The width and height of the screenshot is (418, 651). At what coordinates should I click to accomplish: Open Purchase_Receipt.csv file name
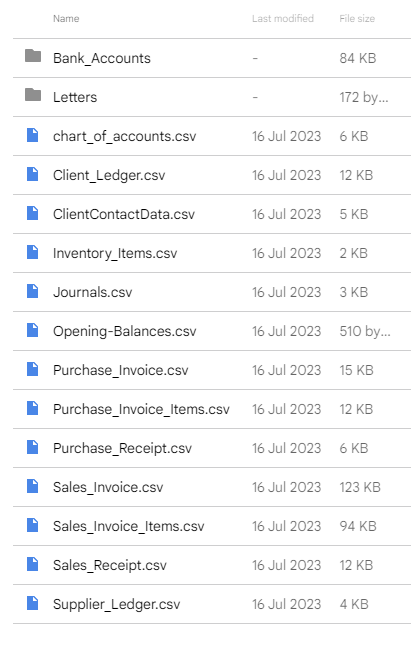tap(122, 448)
